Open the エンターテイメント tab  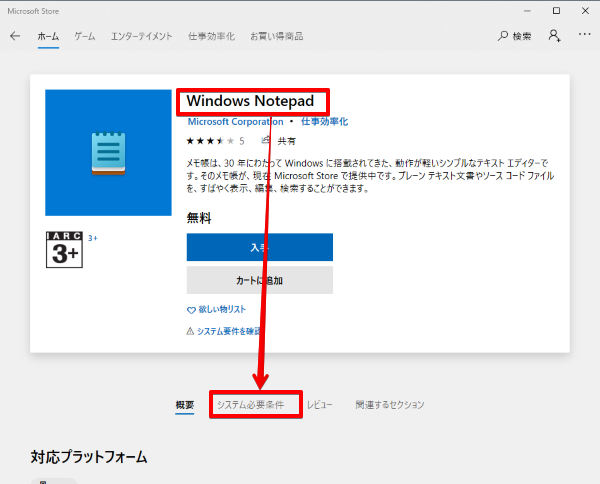pos(142,36)
